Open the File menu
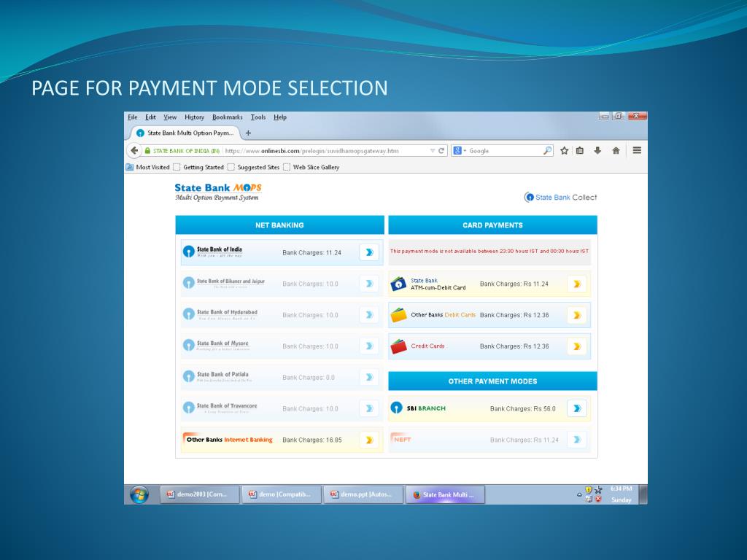This screenshot has height=560, width=747. [x=133, y=117]
